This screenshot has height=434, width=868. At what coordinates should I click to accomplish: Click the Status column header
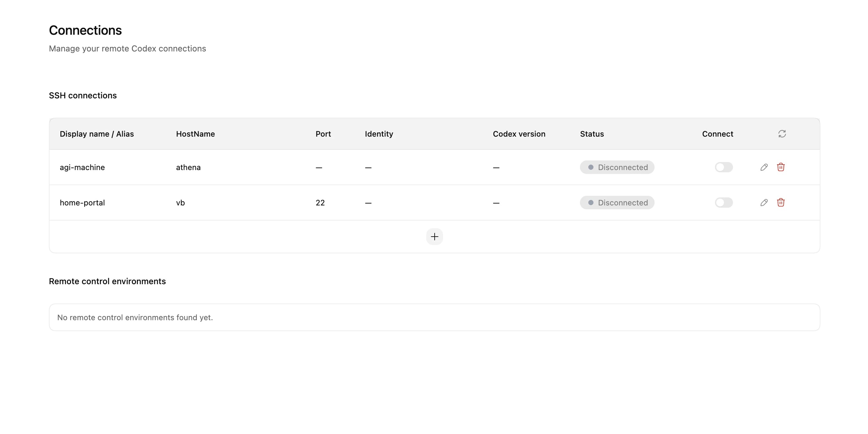tap(592, 134)
